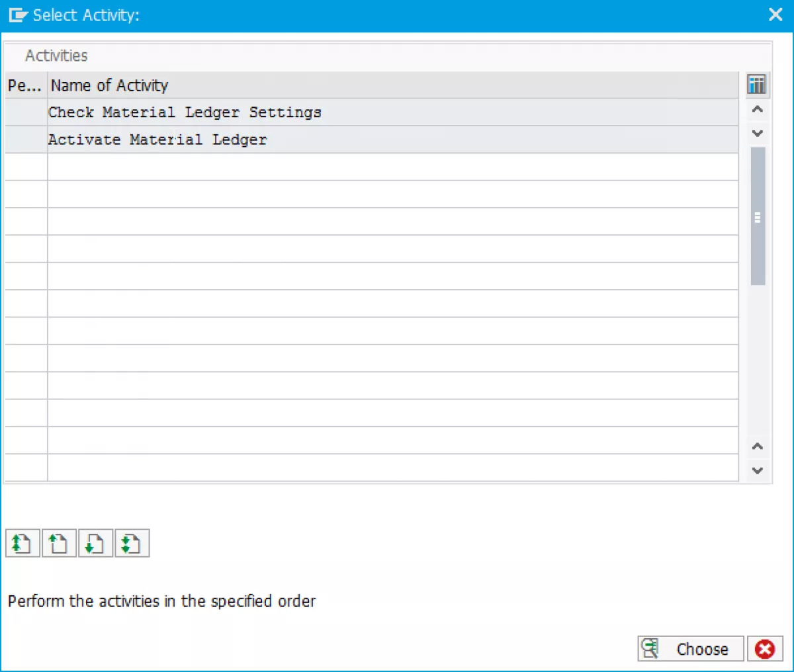Click the scroll up arrow at top

[x=758, y=109]
